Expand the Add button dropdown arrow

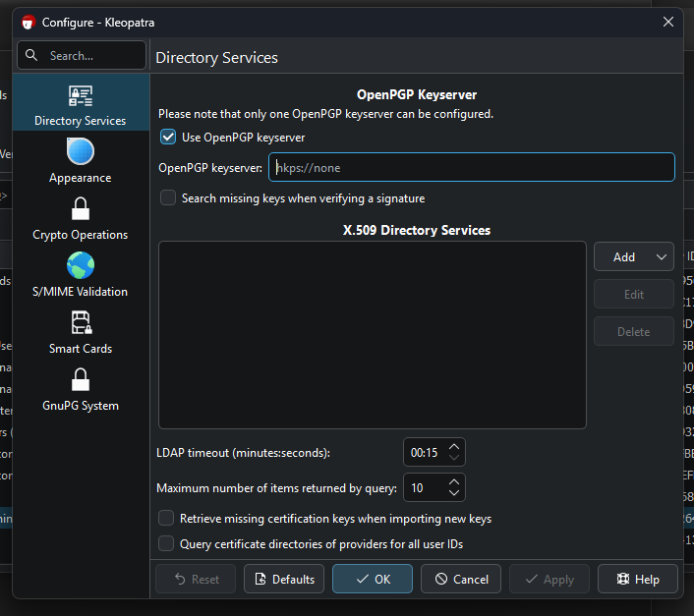[662, 257]
